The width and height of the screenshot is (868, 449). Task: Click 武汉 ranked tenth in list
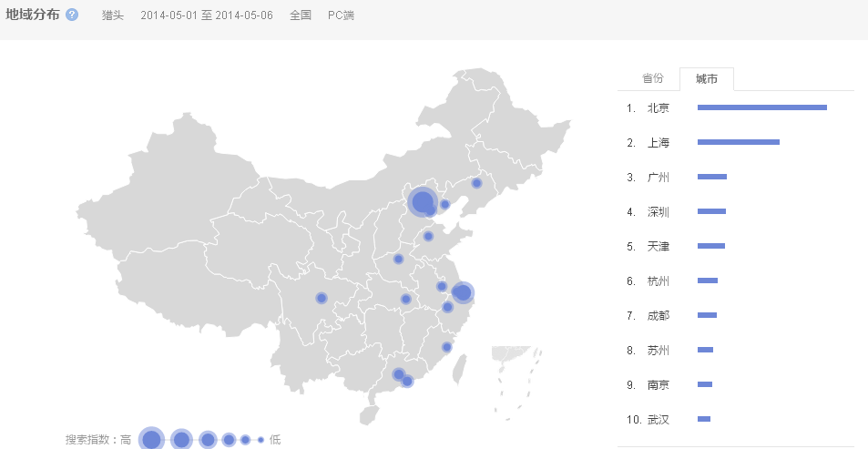[x=658, y=420]
